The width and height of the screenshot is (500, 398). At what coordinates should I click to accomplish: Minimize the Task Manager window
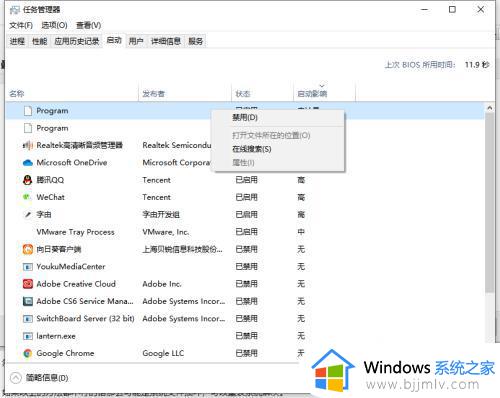424,10
